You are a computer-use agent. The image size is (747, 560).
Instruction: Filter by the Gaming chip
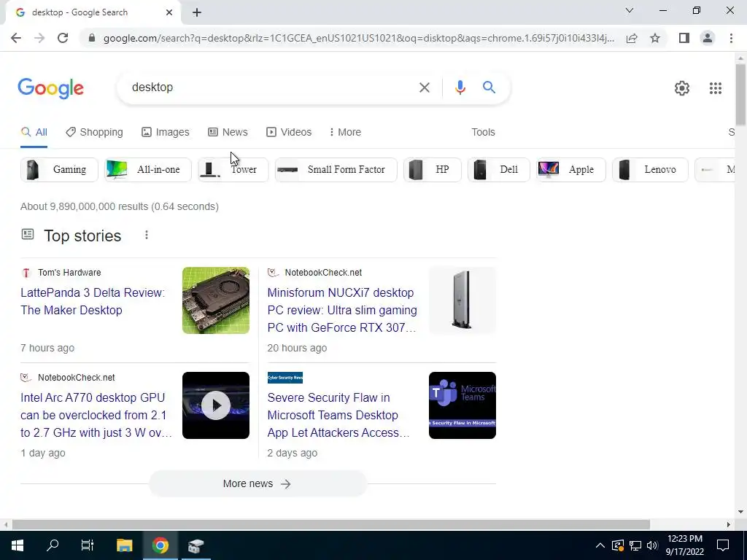coord(59,169)
